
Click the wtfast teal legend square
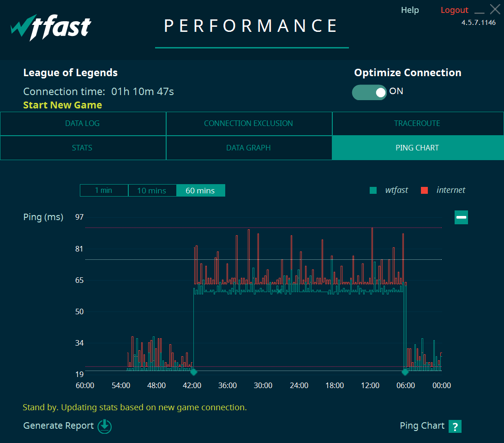[373, 190]
